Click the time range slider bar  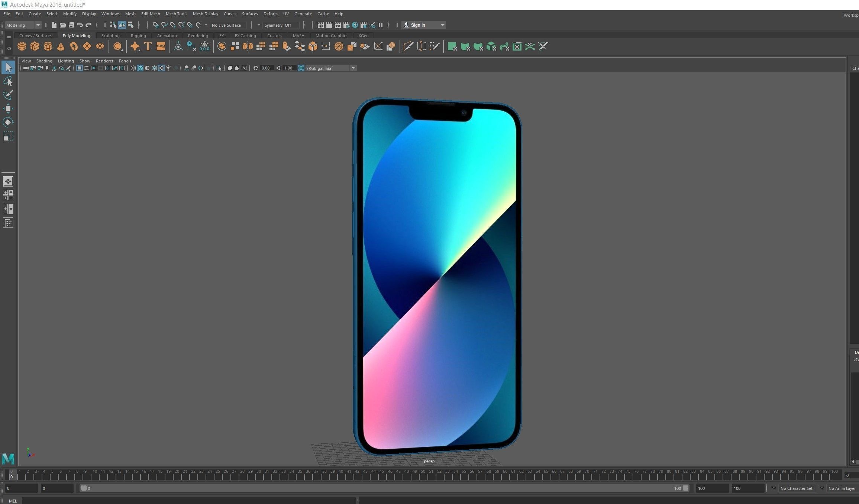click(x=385, y=488)
